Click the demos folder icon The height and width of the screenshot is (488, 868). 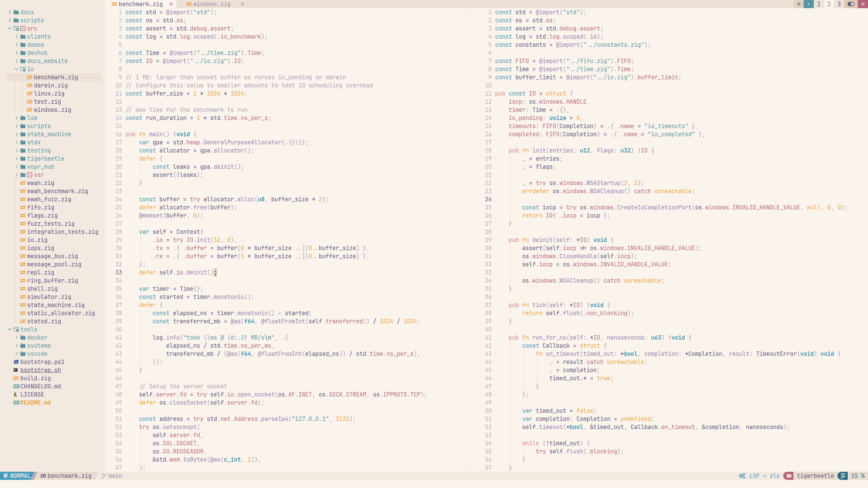[x=23, y=45]
